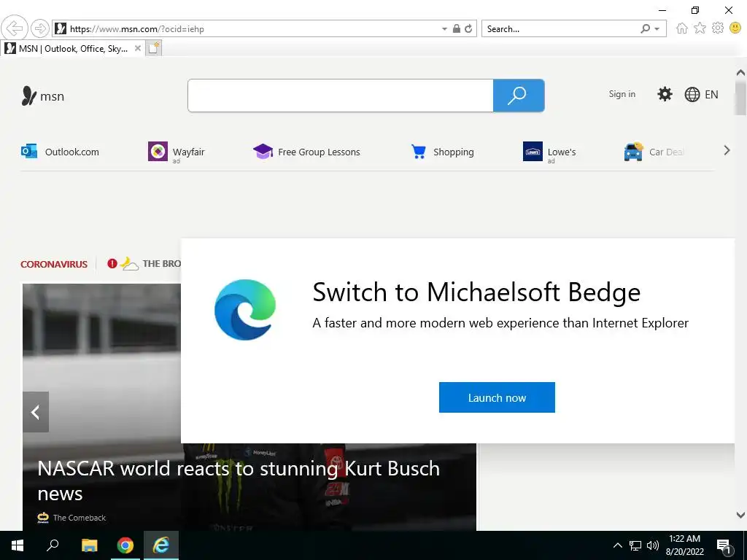Click the Refresh icon in address bar
The width and height of the screenshot is (747, 560).
pos(469,28)
